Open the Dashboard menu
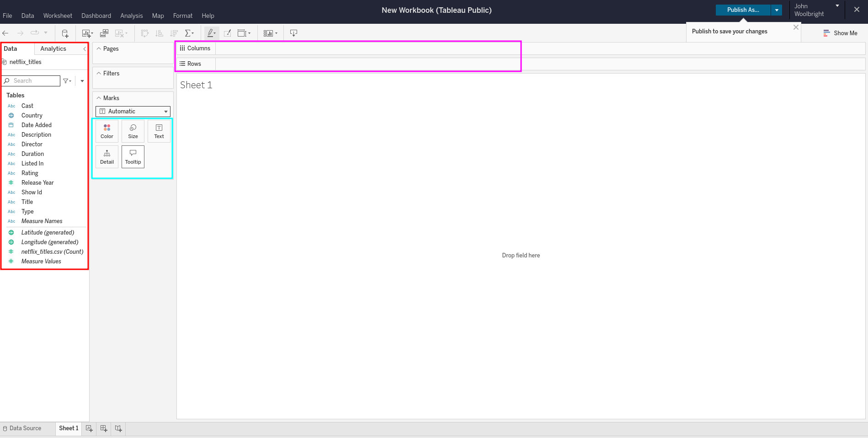Image resolution: width=868 pixels, height=438 pixels. click(96, 16)
